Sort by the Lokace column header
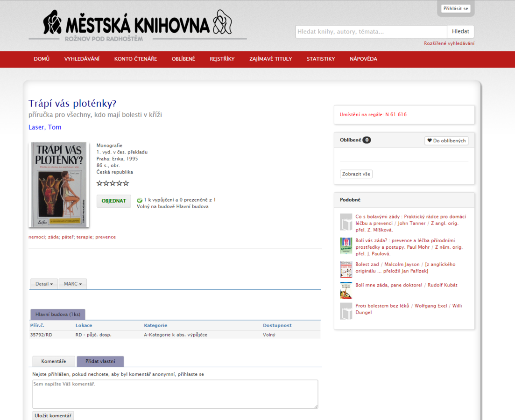The image size is (515, 420). pos(84,325)
